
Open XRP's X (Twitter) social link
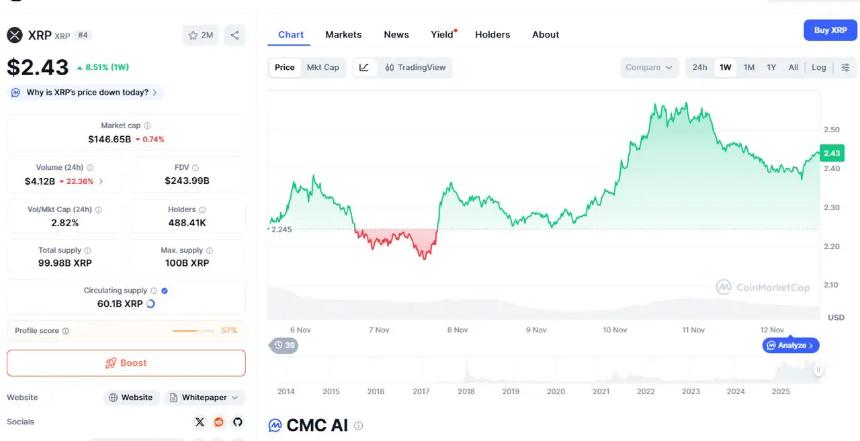(200, 422)
